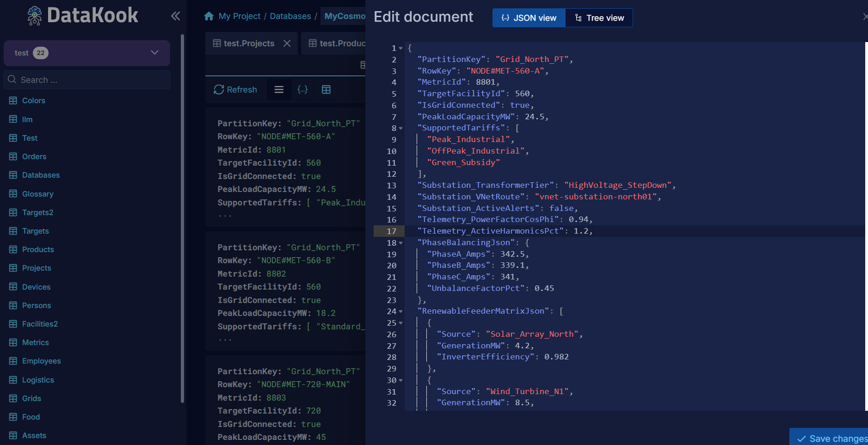Click table icon next to Targets2

[13, 212]
